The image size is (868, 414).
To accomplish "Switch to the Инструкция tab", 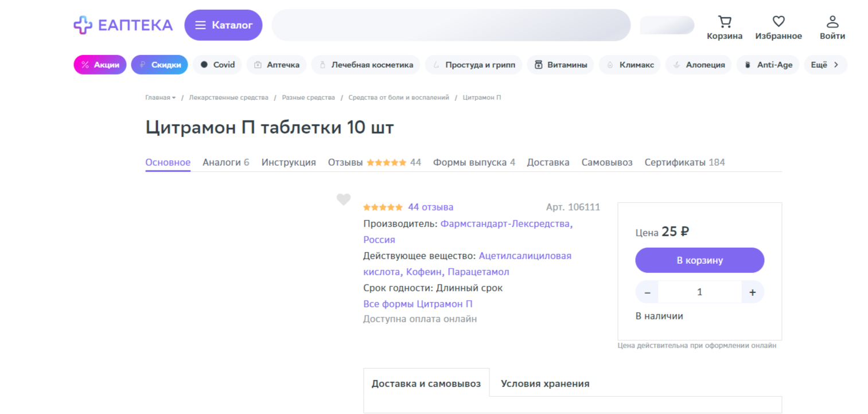I will (x=289, y=162).
